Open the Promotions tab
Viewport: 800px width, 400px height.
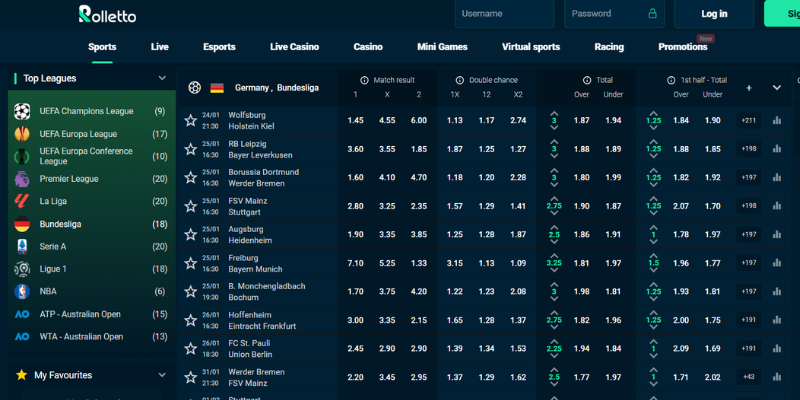[683, 47]
